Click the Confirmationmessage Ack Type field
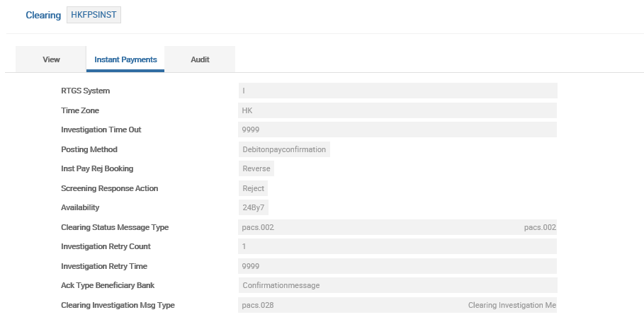Screen dimensions: 644x322 click(x=397, y=285)
